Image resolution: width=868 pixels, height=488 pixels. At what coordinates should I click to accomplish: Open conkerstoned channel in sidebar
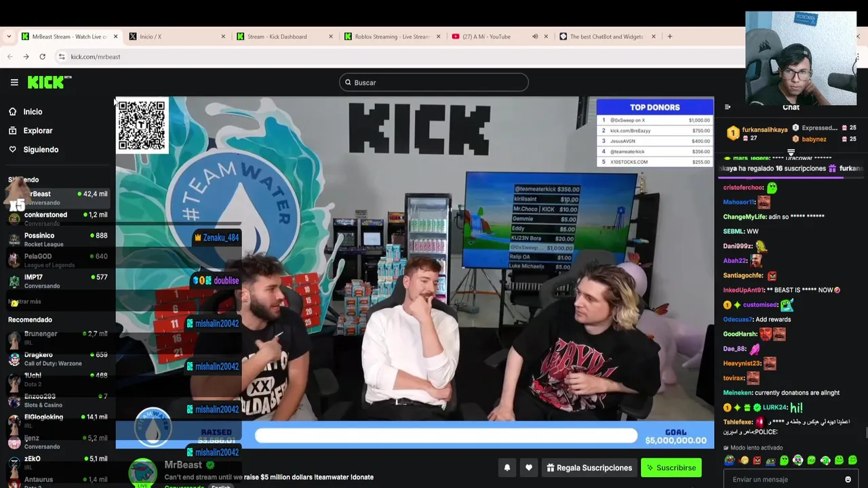tap(58, 218)
